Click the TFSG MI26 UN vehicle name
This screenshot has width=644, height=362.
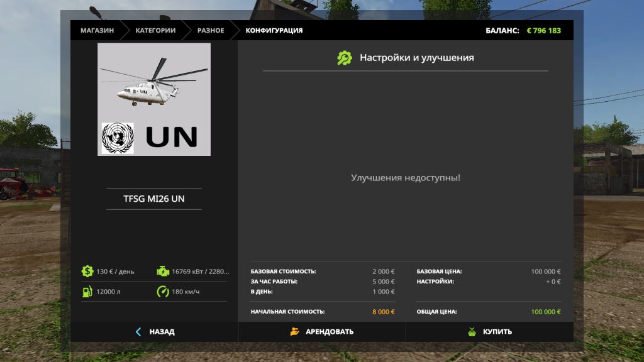(x=154, y=199)
